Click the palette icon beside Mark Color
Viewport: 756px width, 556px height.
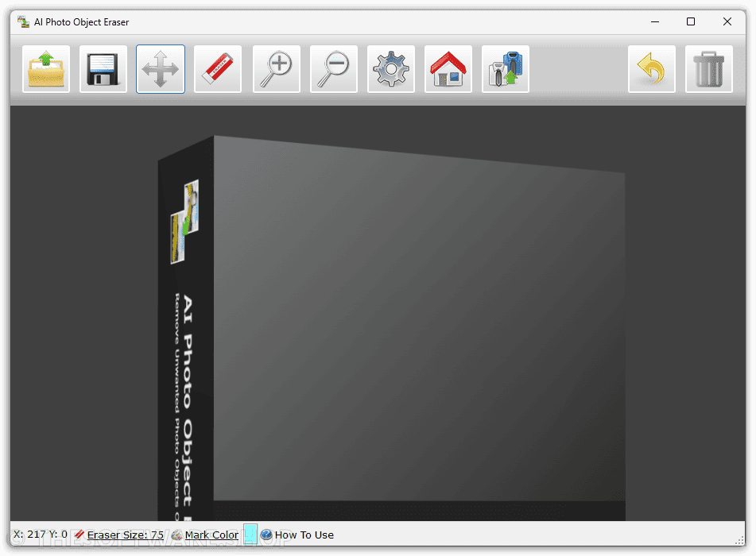tap(177, 535)
